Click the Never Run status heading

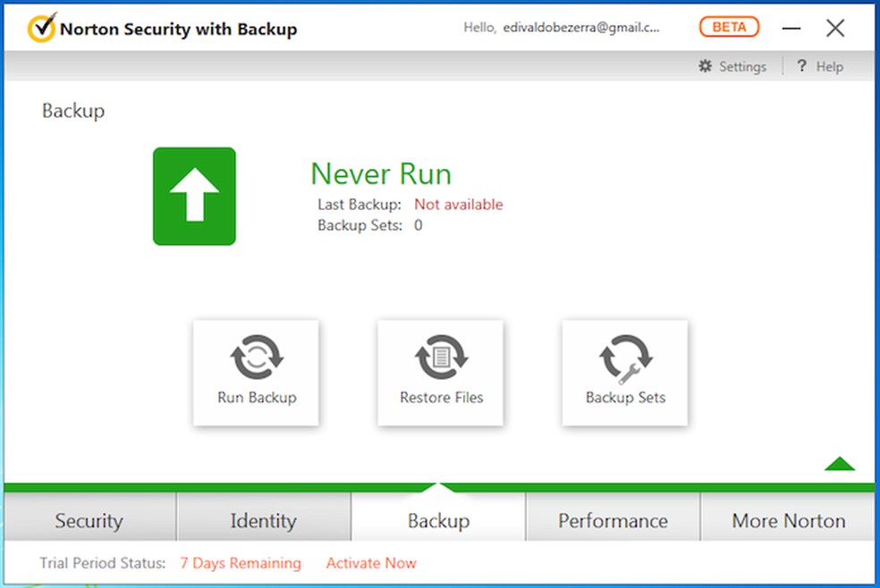click(381, 174)
